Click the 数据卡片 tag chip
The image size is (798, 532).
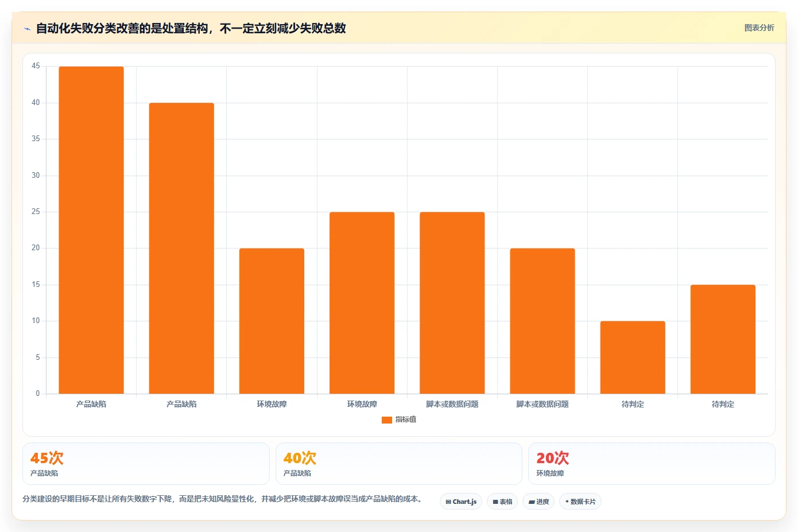tap(580, 502)
